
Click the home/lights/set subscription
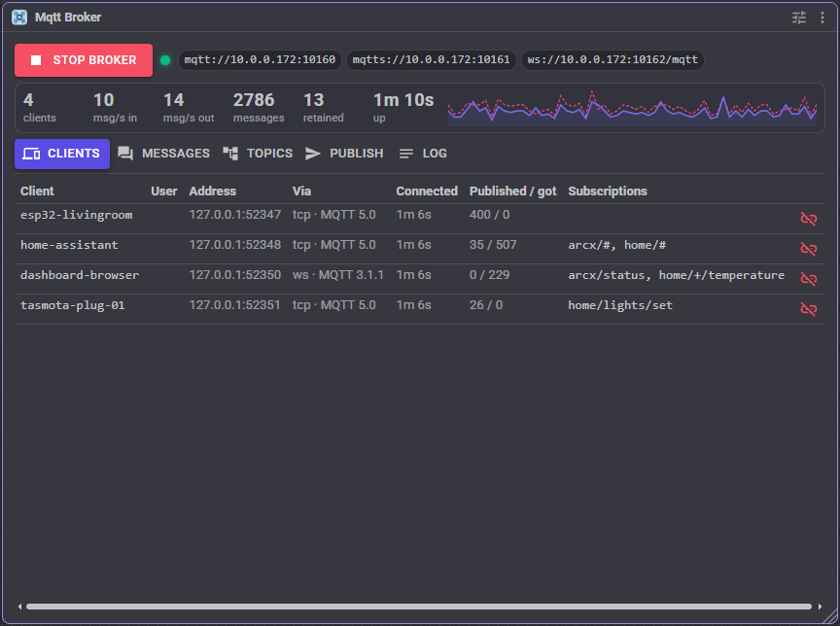620,305
